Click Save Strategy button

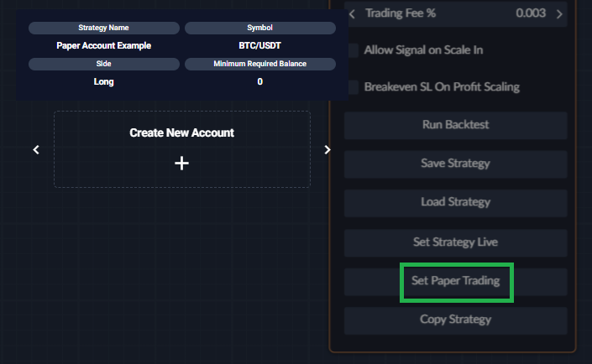[455, 164]
